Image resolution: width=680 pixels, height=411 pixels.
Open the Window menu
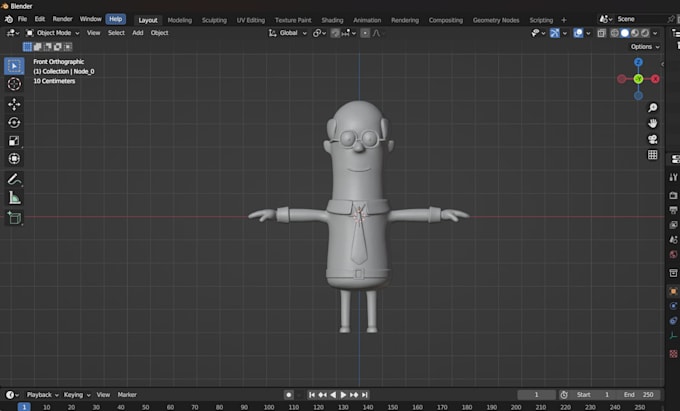pyautogui.click(x=90, y=19)
